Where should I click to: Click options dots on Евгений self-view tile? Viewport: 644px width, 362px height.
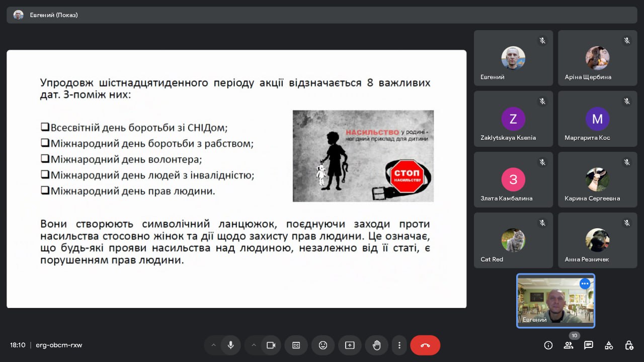pos(585,284)
